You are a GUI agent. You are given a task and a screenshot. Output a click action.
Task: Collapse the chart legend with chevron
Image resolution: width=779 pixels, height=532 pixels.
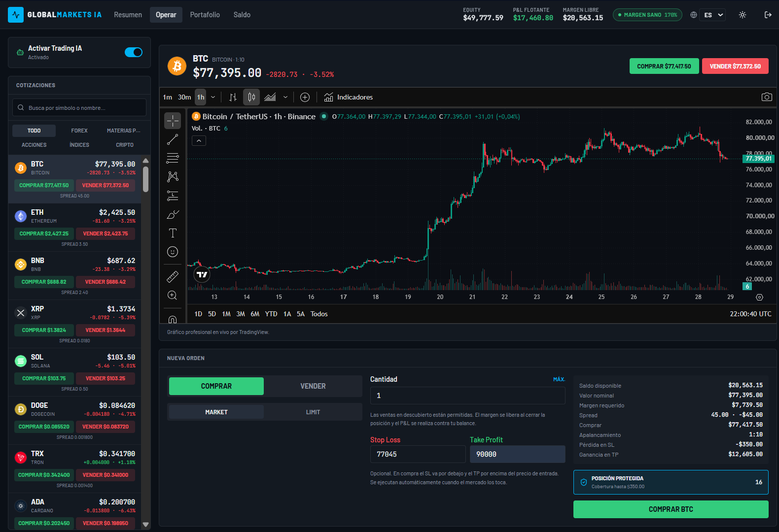(199, 141)
